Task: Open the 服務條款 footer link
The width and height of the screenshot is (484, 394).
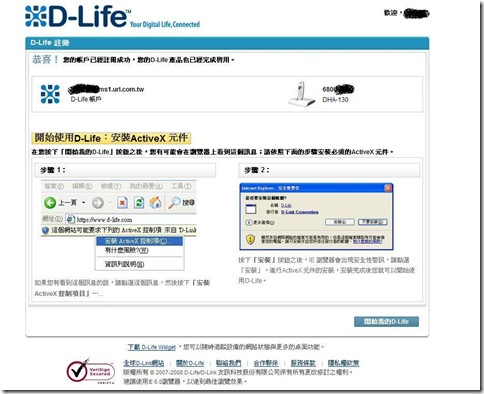Action: coord(303,363)
